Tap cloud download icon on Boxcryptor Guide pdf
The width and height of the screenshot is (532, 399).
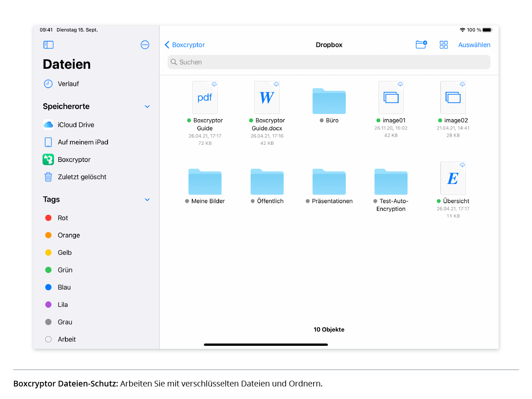point(214,84)
